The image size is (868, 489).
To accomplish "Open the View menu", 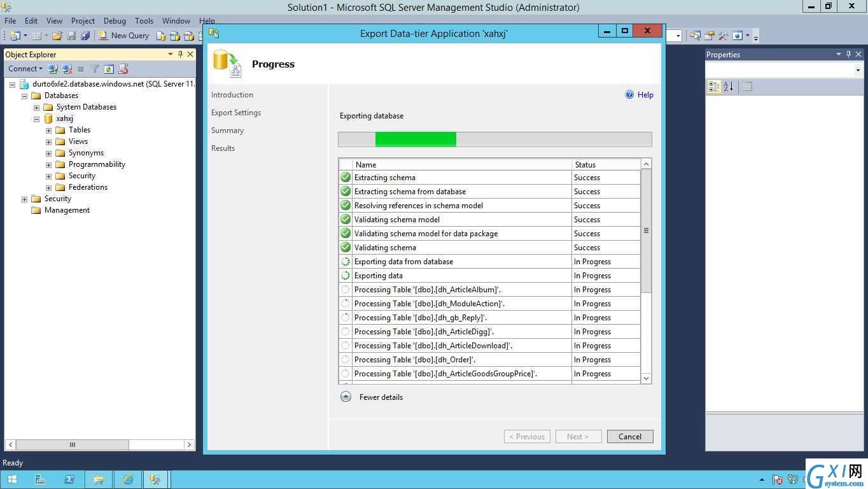I will click(x=55, y=21).
